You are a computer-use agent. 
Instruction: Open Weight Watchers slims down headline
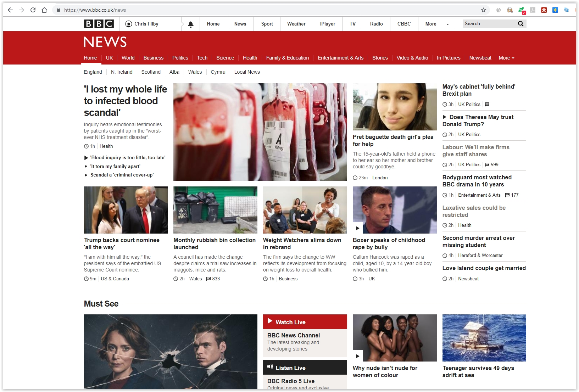302,243
